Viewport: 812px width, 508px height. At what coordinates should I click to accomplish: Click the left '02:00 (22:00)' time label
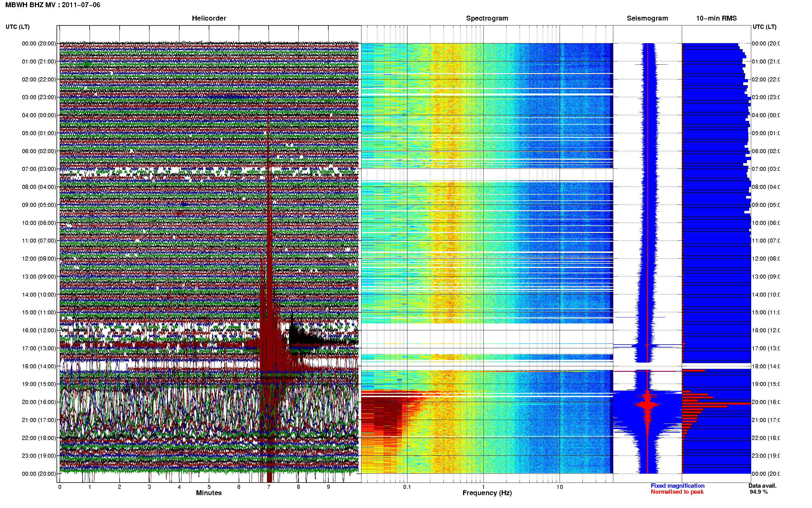39,79
